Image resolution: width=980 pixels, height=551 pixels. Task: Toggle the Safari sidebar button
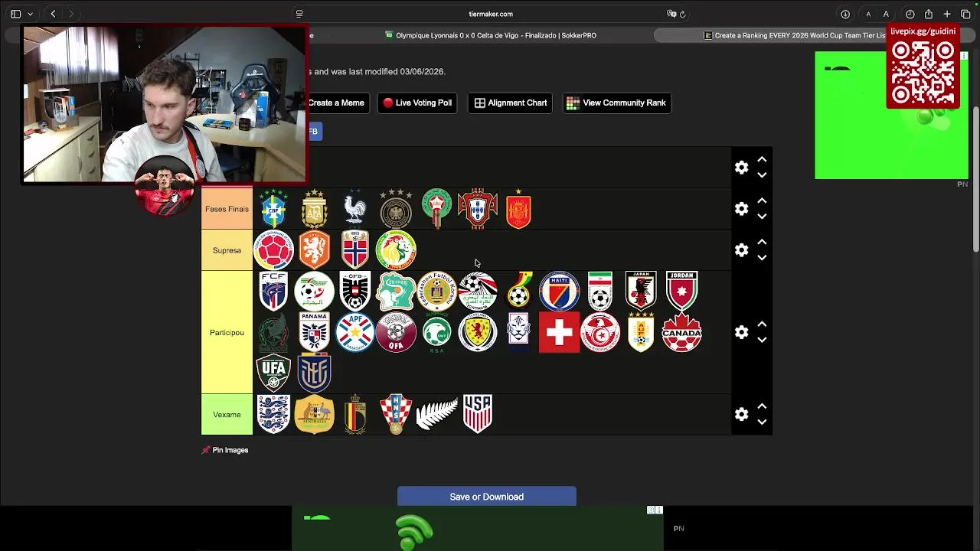click(15, 14)
